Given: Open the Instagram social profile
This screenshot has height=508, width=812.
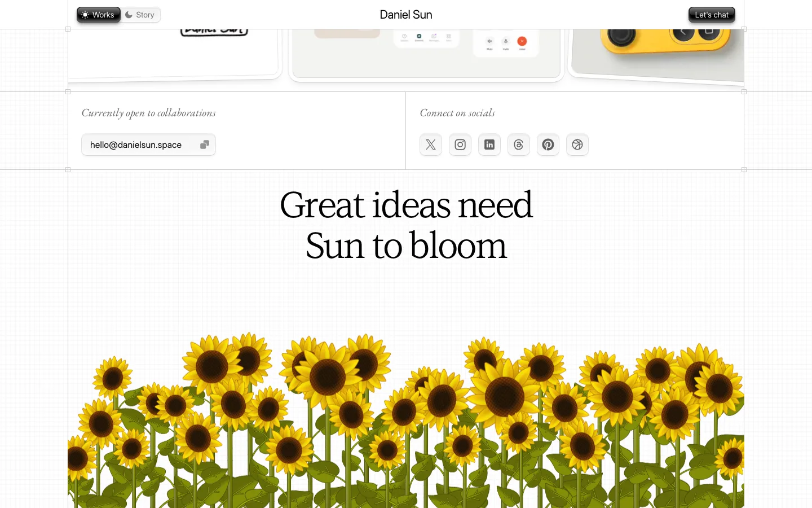Looking at the screenshot, I should 460,144.
